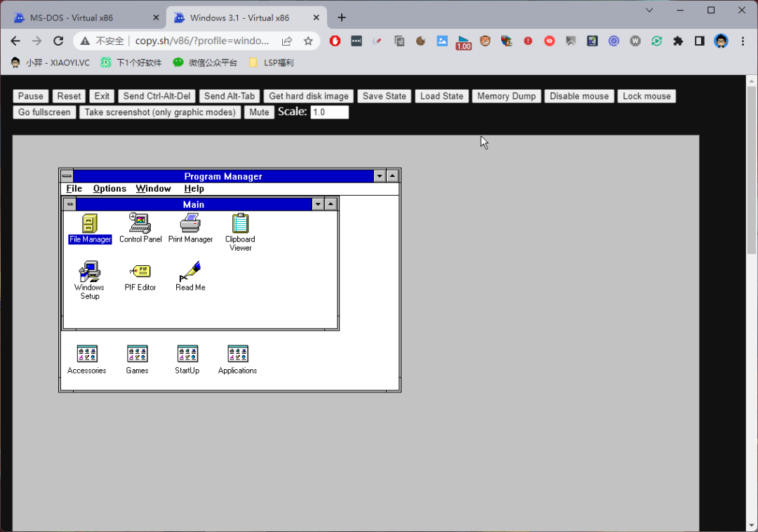
Task: Open Chrome's three-dot menu
Action: coord(742,41)
